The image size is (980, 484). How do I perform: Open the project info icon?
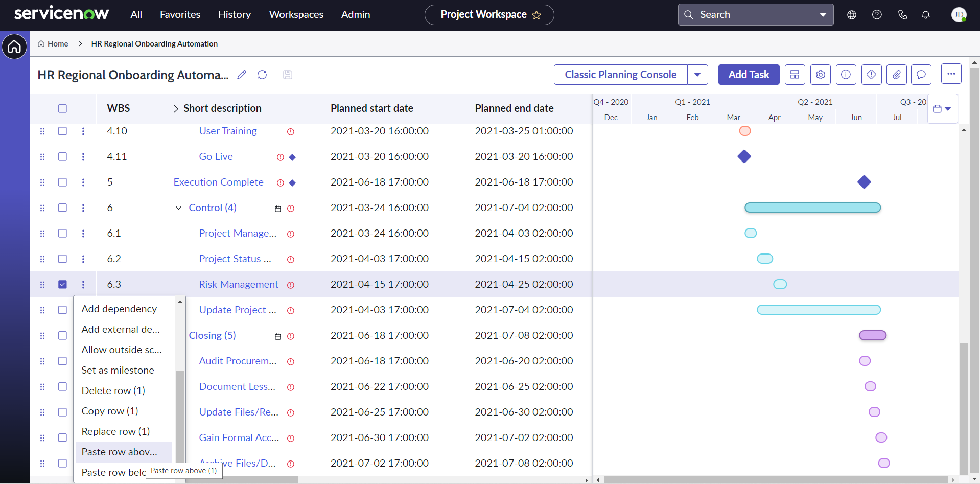pyautogui.click(x=846, y=74)
